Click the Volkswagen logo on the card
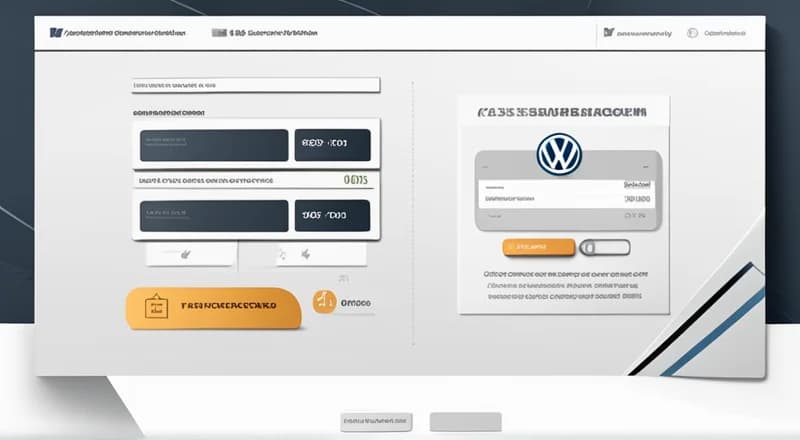 (x=559, y=155)
